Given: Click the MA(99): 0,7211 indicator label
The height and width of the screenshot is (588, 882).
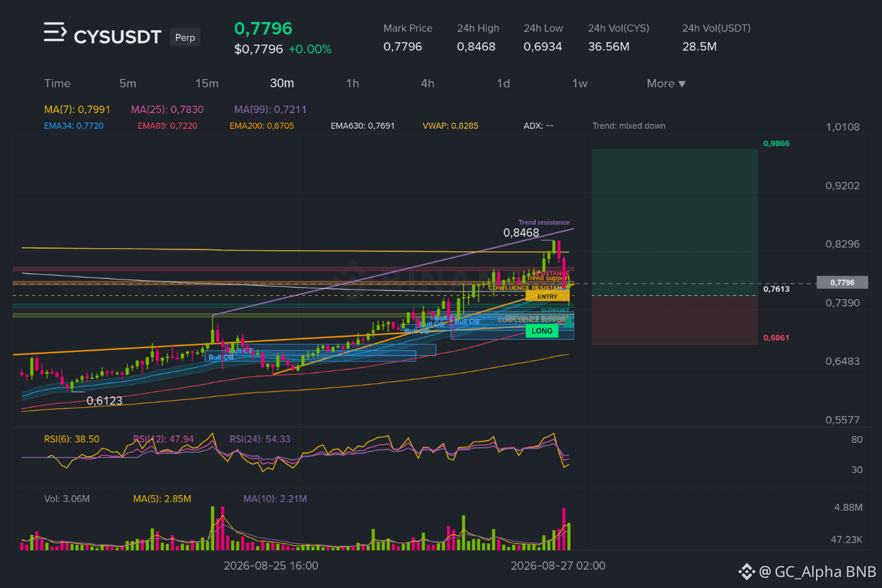Looking at the screenshot, I should 270,109.
